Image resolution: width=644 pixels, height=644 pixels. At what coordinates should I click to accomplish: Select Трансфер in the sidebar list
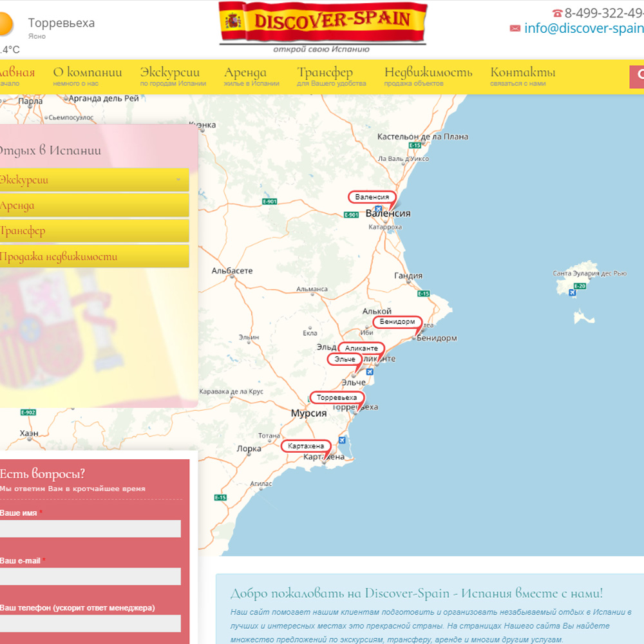(x=94, y=231)
